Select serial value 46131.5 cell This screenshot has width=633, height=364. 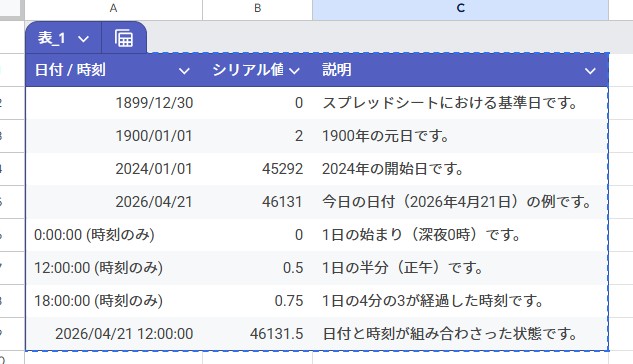(258, 334)
